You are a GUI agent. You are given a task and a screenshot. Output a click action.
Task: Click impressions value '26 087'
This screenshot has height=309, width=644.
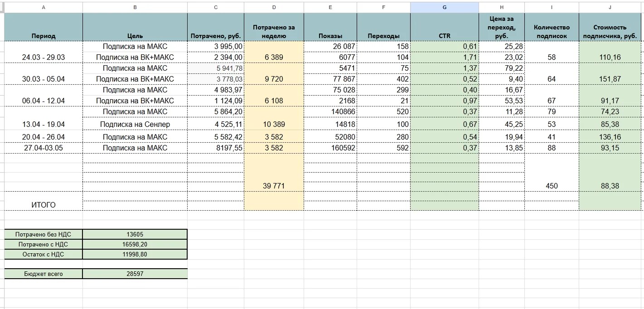[330, 46]
